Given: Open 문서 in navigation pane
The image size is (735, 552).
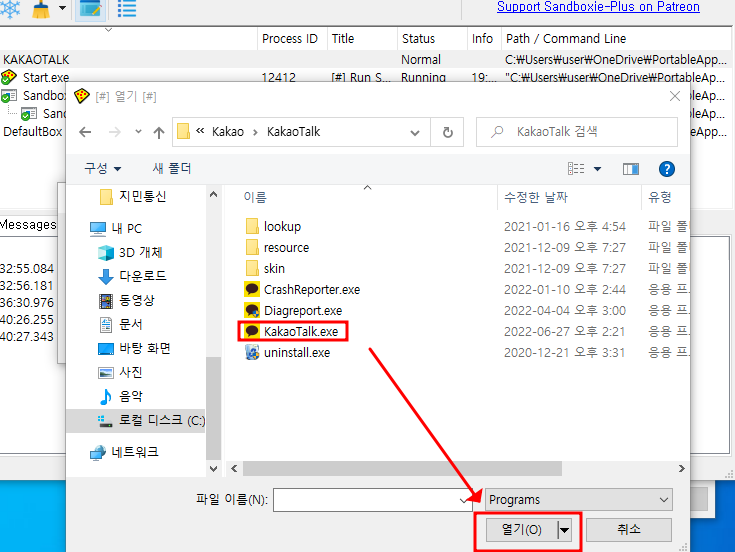Looking at the screenshot, I should tap(121, 324).
